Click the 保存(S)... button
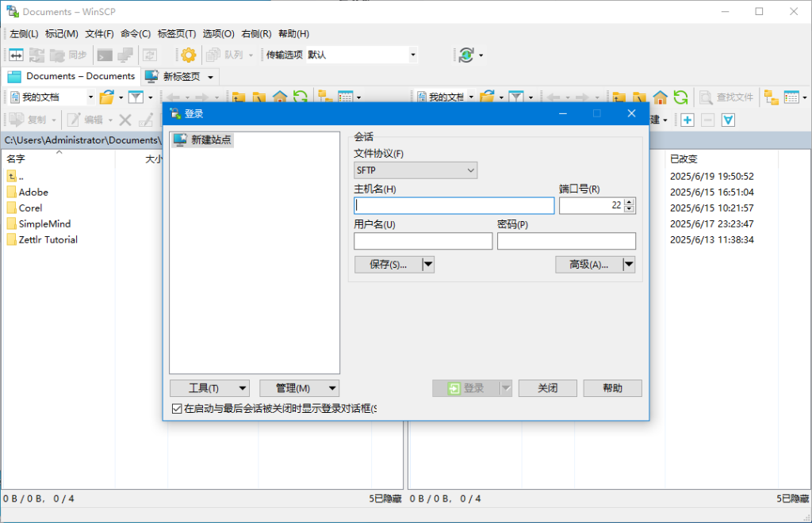 389,265
